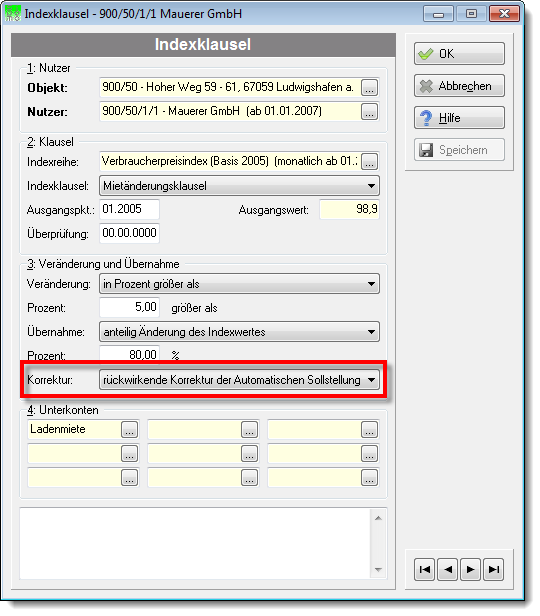Image resolution: width=540 pixels, height=616 pixels.
Task: Expand the Indexklausel dropdown Mietänderungsklausel
Action: point(239,186)
